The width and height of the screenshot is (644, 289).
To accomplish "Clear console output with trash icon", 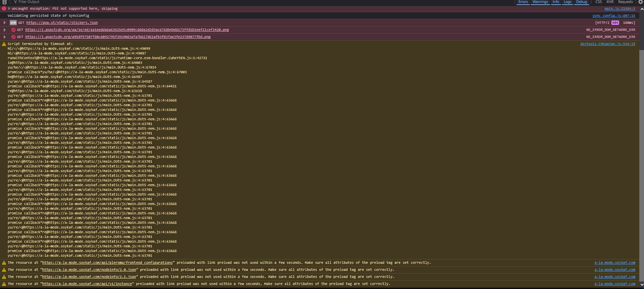I will [4, 2].
